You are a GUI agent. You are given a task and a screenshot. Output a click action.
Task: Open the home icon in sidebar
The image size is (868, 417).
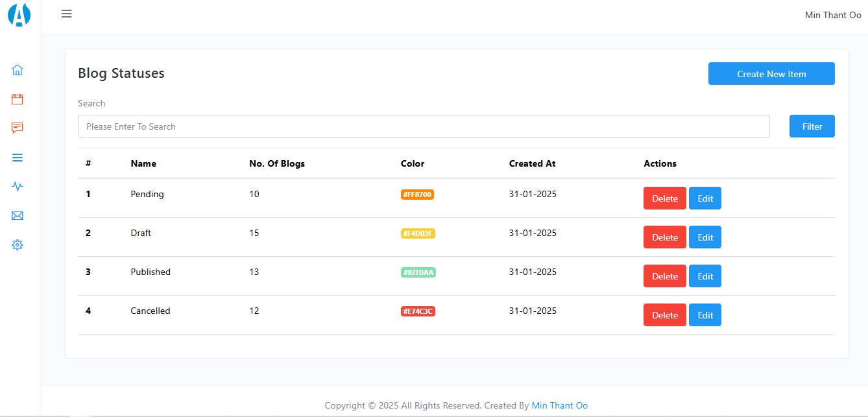click(x=18, y=70)
